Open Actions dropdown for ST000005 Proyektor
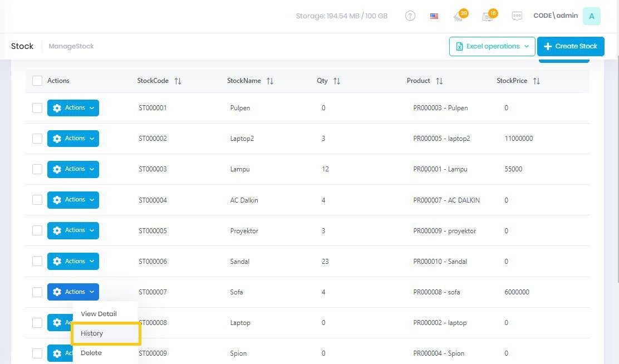619x364 pixels. tap(73, 230)
